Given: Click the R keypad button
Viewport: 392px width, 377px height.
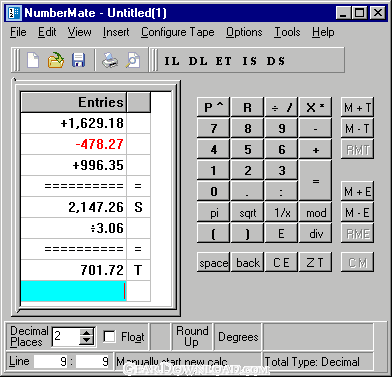Looking at the screenshot, I should click(x=247, y=107).
